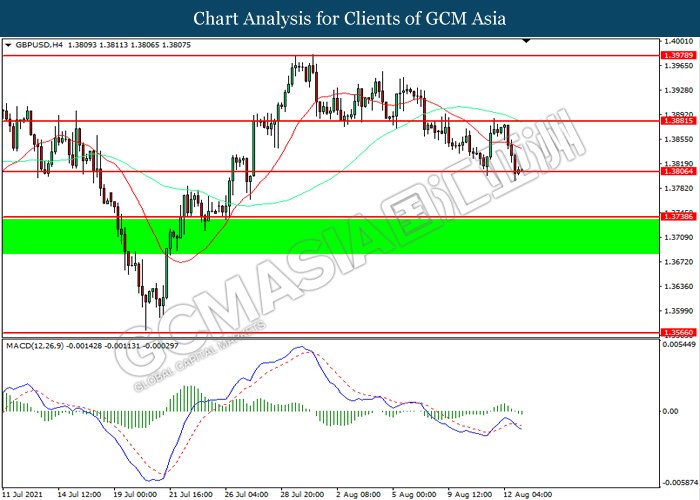Viewport: 700px width, 500px height.
Task: Click the 1.36360 price axis value
Action: 679,287
